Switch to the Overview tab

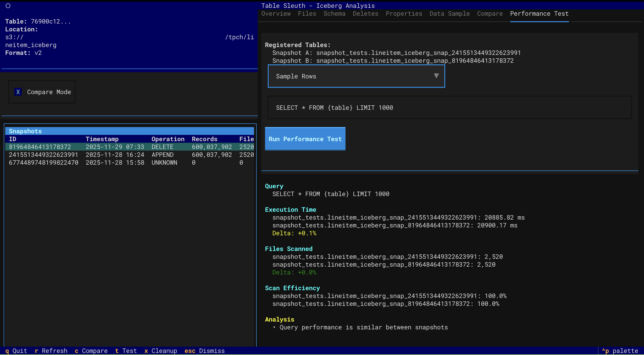tap(276, 14)
